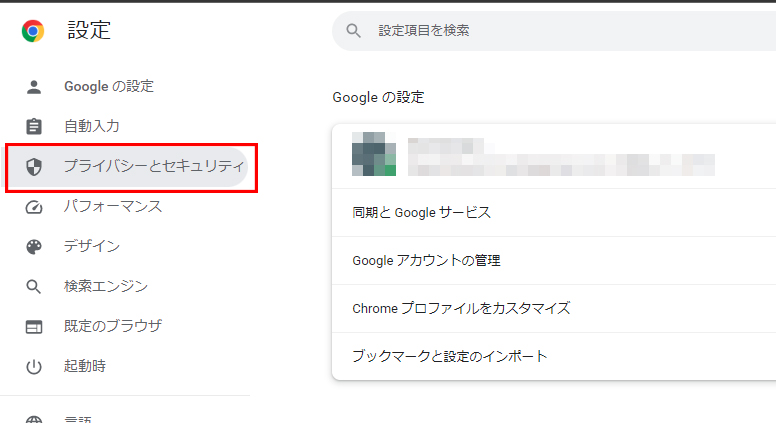Click the Chrome logo icon

(33, 31)
